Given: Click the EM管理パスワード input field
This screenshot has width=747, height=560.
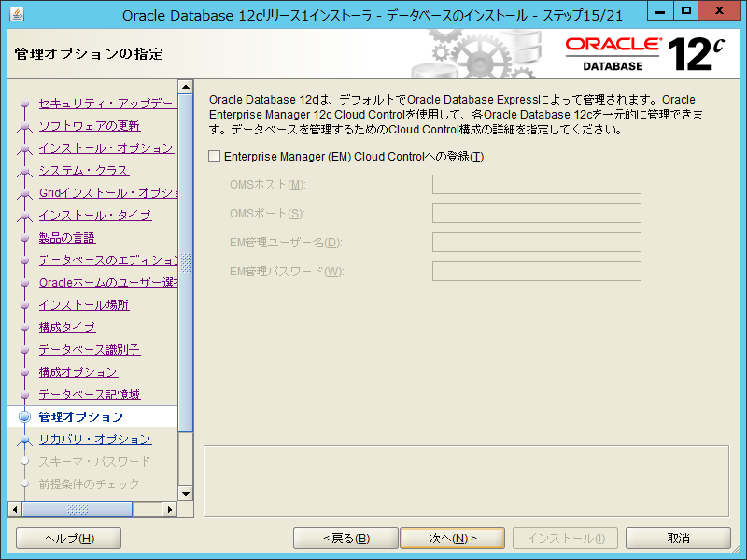Looking at the screenshot, I should pos(536,272).
